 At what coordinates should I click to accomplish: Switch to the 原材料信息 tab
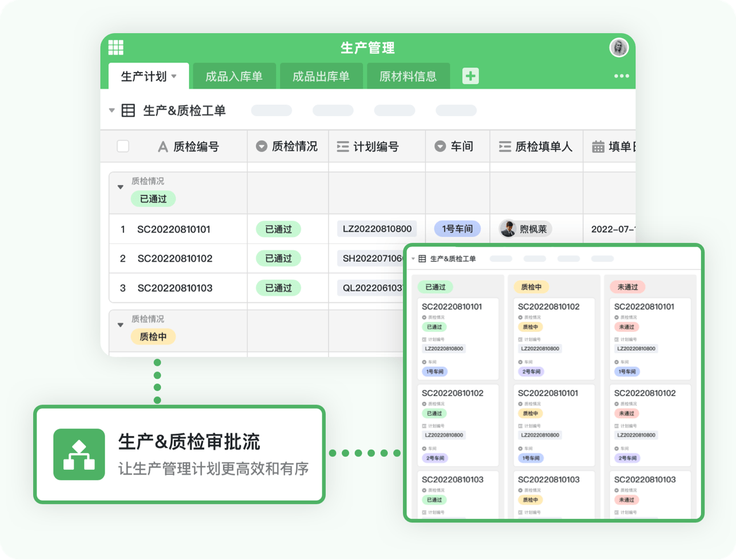[x=408, y=77]
